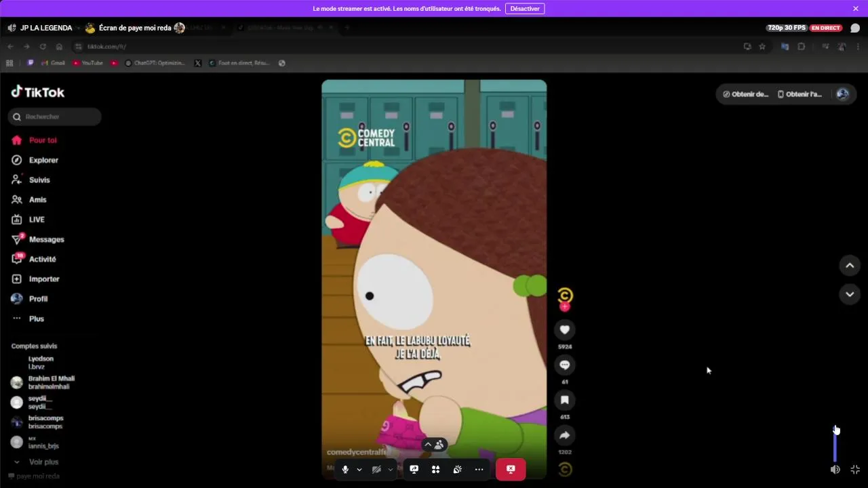Open the YouTube bookmark
This screenshot has height=488, width=868.
click(x=88, y=63)
